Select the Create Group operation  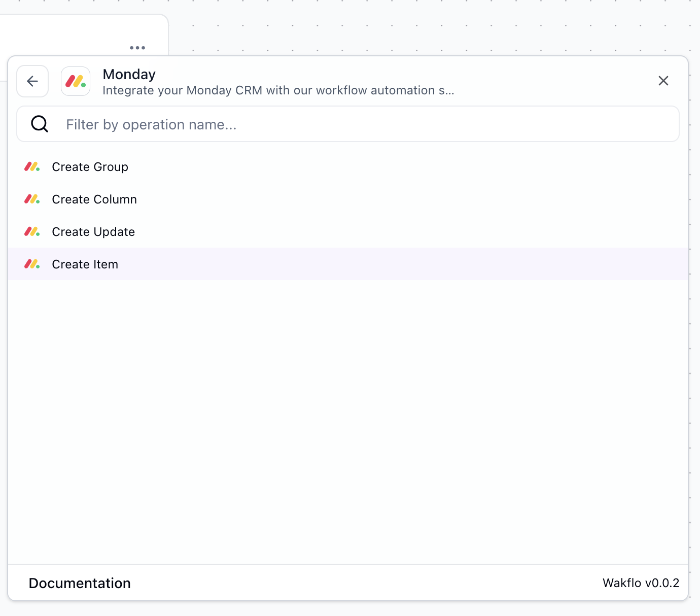(90, 167)
